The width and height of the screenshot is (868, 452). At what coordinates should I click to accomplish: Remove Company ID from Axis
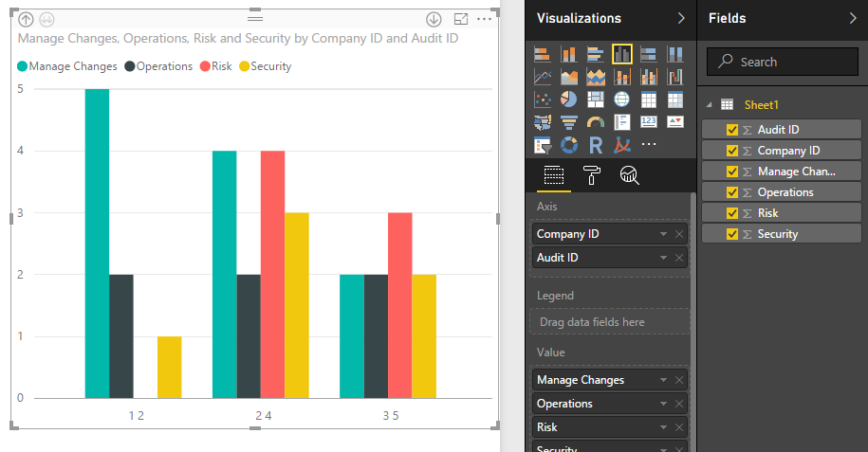pyautogui.click(x=679, y=234)
